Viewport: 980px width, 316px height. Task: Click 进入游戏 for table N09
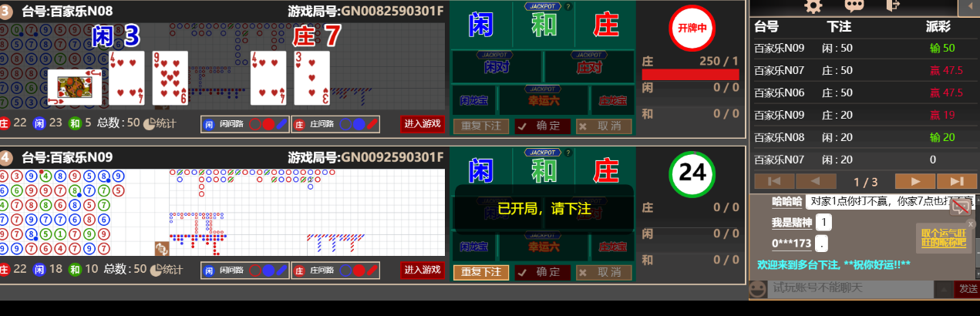click(423, 270)
